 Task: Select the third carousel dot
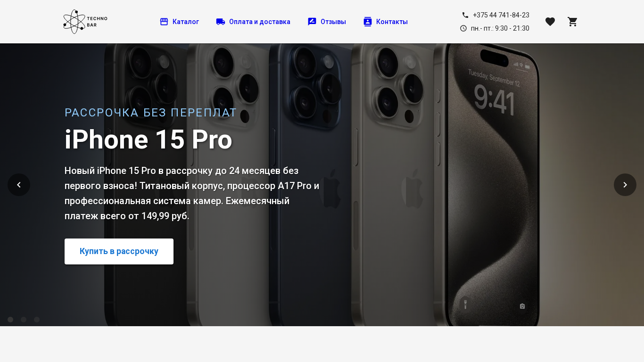click(37, 320)
